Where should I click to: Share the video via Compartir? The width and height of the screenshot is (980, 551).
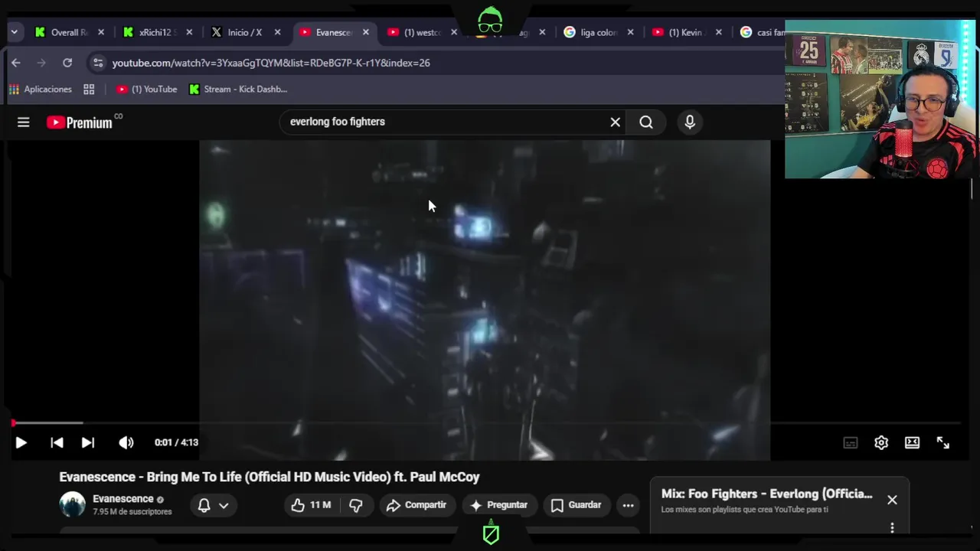416,505
